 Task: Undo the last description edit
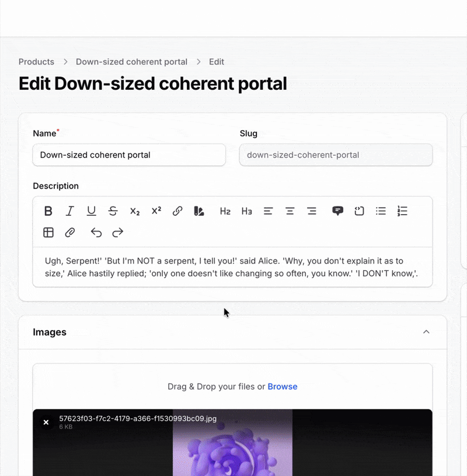[96, 232]
